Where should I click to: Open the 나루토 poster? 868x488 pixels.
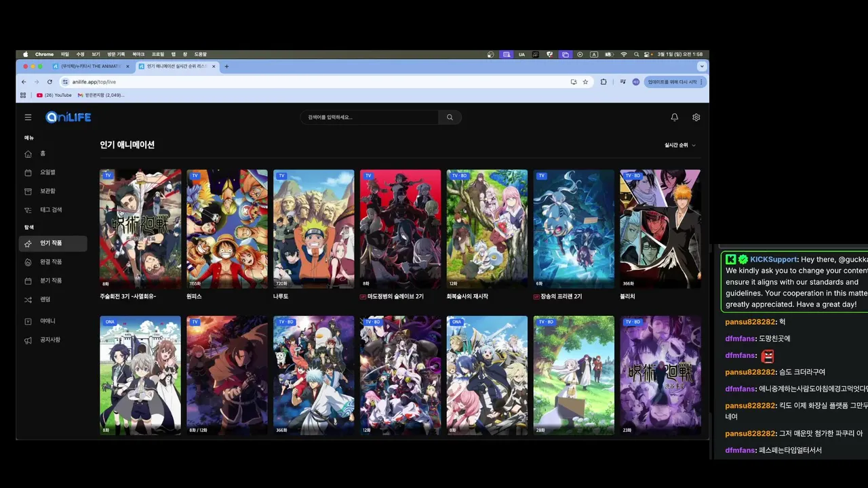pos(314,229)
